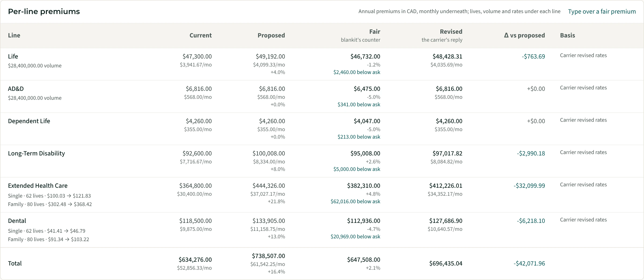Screen dimensions: 644x280
Task: Click '$20,969.00 below ask' under Dental
Action: tap(355, 236)
